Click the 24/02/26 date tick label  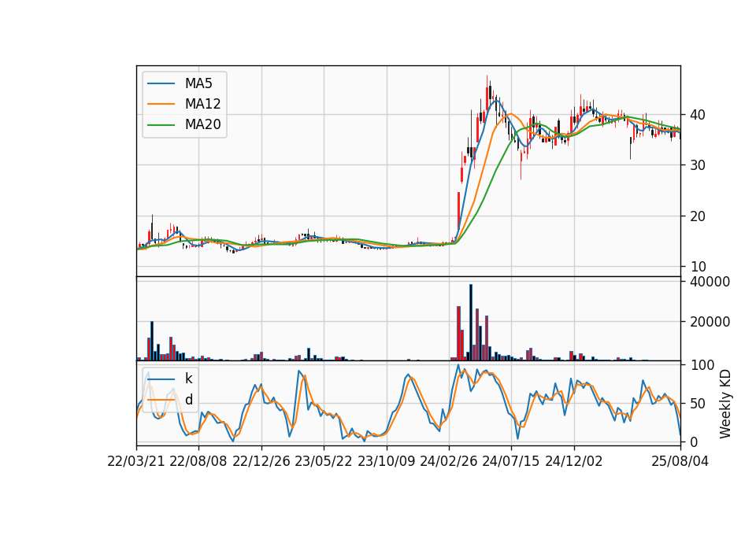448,461
